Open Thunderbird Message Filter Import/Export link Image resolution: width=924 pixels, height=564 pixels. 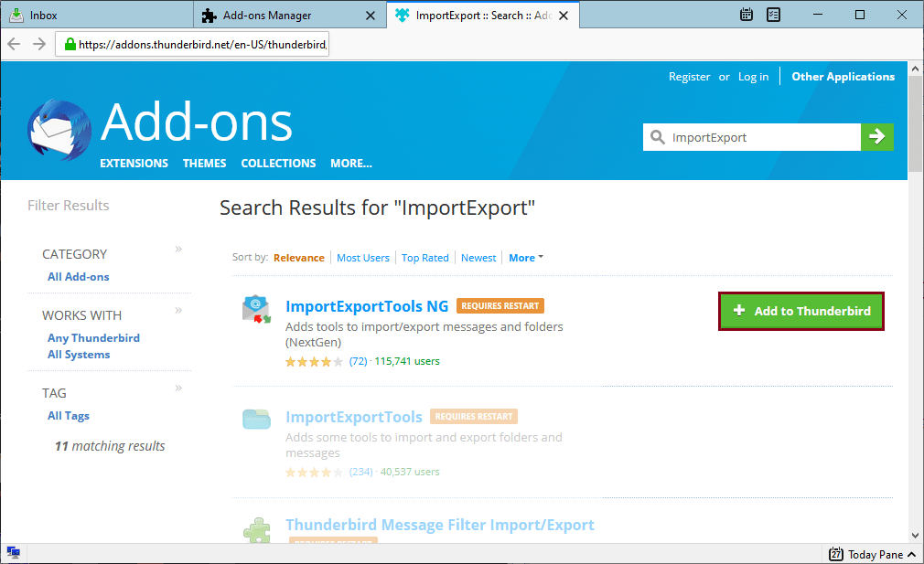pos(440,525)
